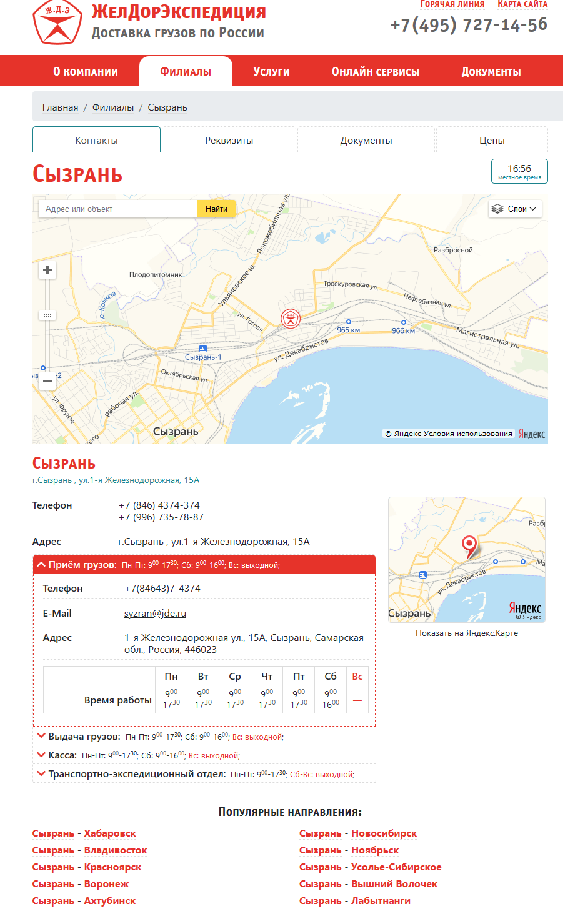Open Сызрань - Владивосток direction
The image size is (563, 924).
click(x=90, y=850)
